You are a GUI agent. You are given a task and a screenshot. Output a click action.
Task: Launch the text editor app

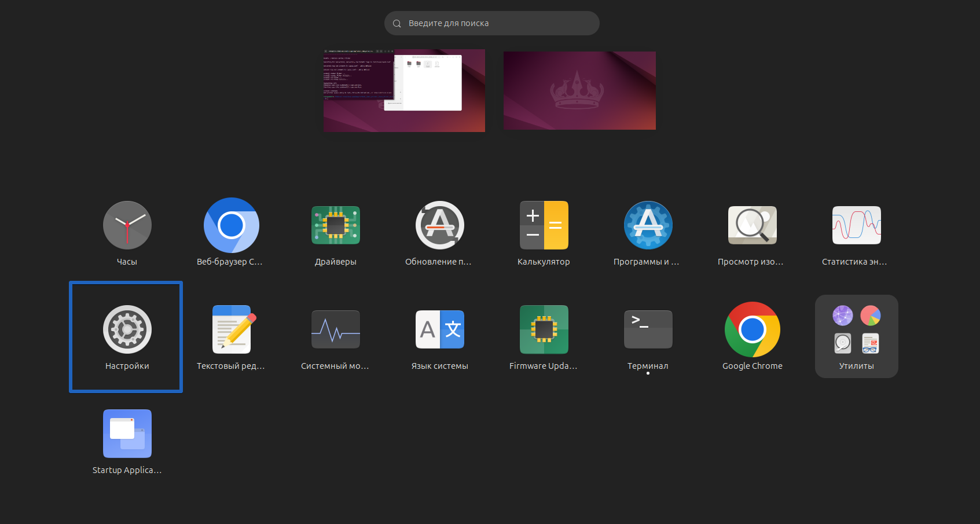click(x=231, y=330)
